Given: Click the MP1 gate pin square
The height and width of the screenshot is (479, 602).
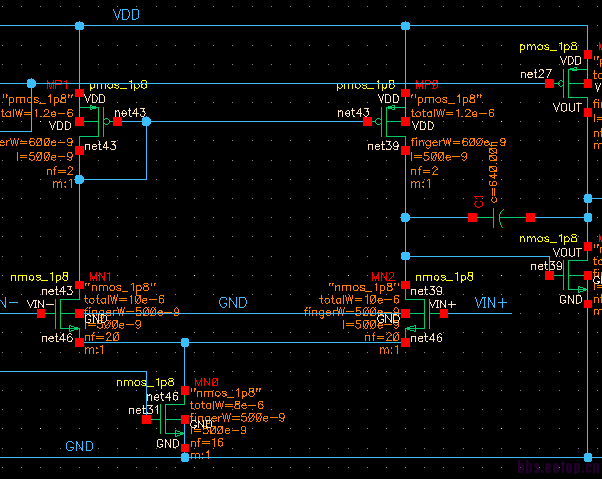Looking at the screenshot, I should 118,122.
